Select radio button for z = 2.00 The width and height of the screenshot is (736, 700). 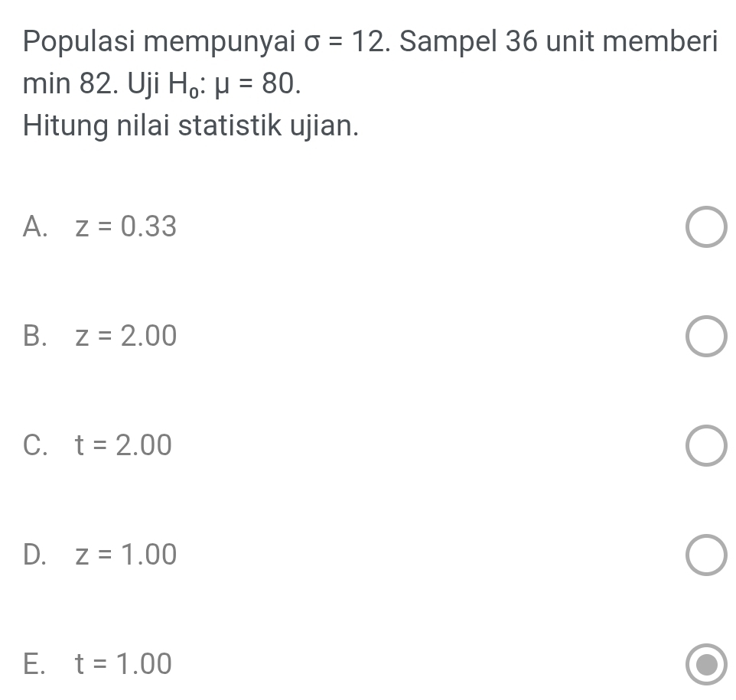pos(705,336)
